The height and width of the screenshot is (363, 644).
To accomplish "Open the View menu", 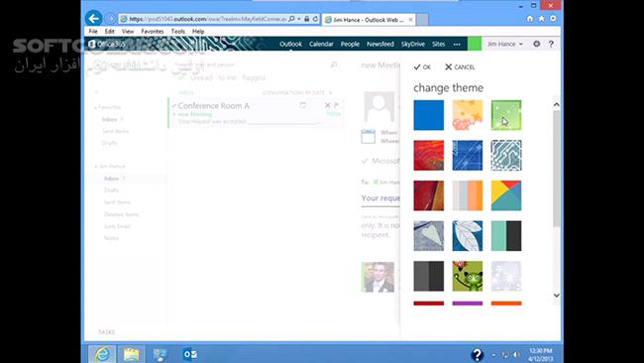I will pyautogui.click(x=128, y=32).
